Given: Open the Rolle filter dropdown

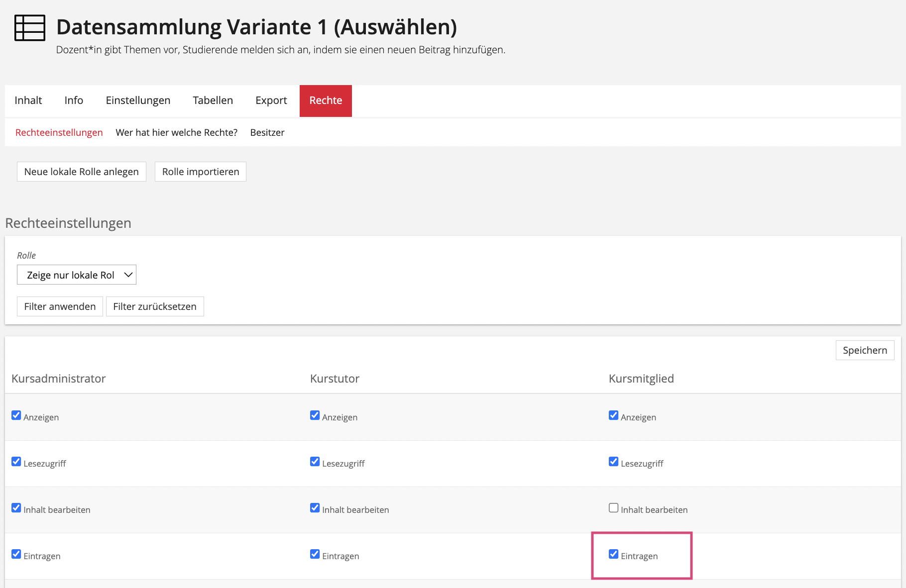Looking at the screenshot, I should click(77, 275).
